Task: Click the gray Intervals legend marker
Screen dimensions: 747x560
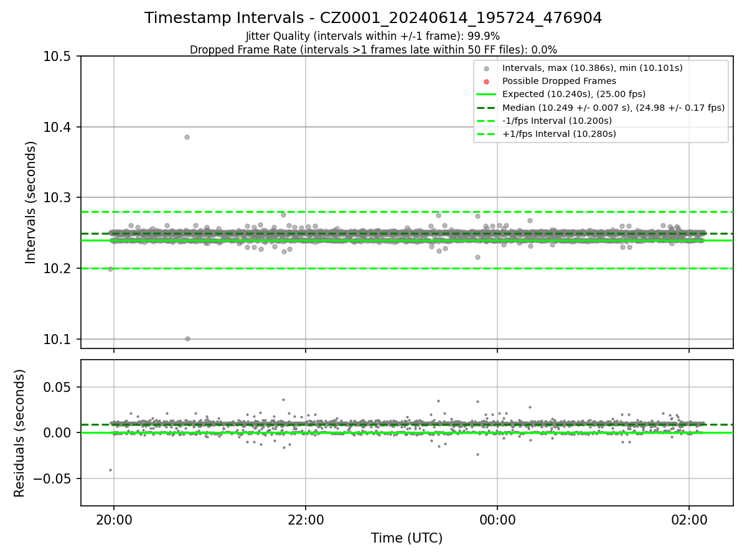Action: click(x=487, y=68)
